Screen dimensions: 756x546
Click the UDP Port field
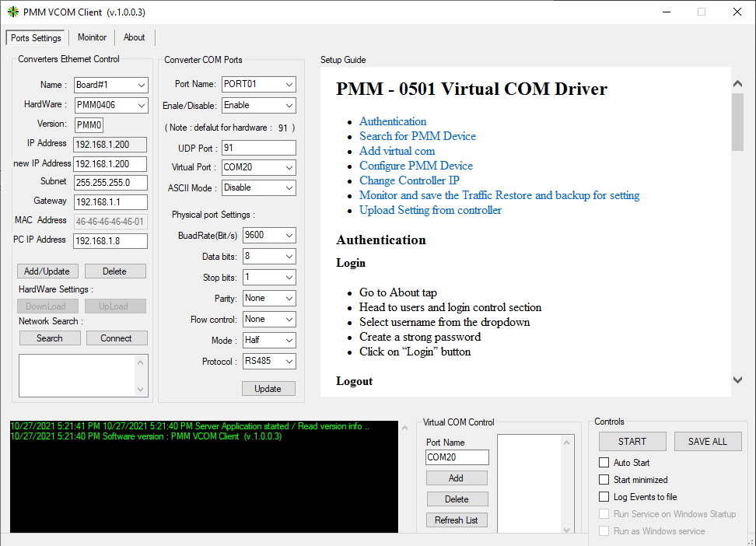pos(259,148)
